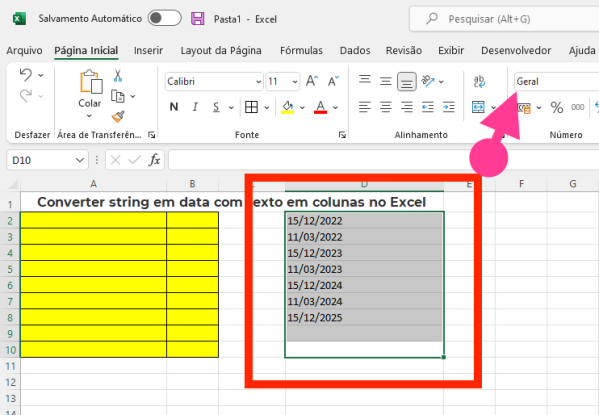599x415 pixels.
Task: Click the Percent style icon
Action: [x=557, y=107]
